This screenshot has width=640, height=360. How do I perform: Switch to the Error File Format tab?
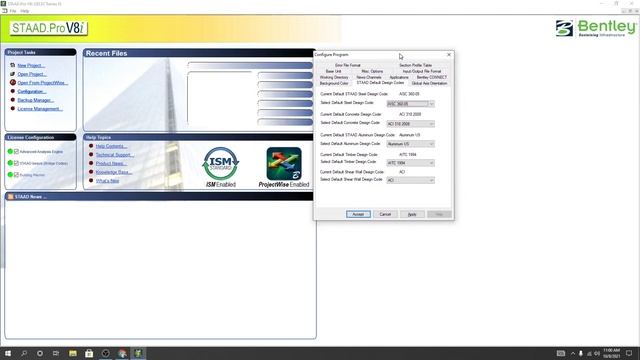tap(348, 65)
